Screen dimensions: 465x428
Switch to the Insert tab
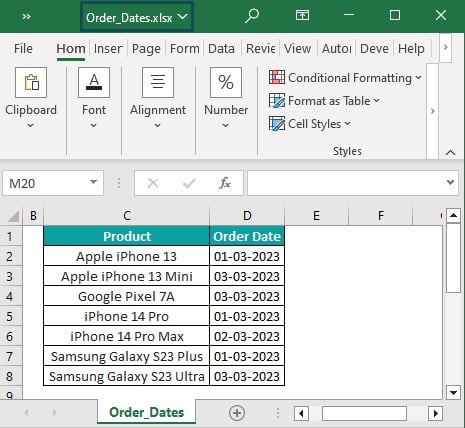coord(108,49)
